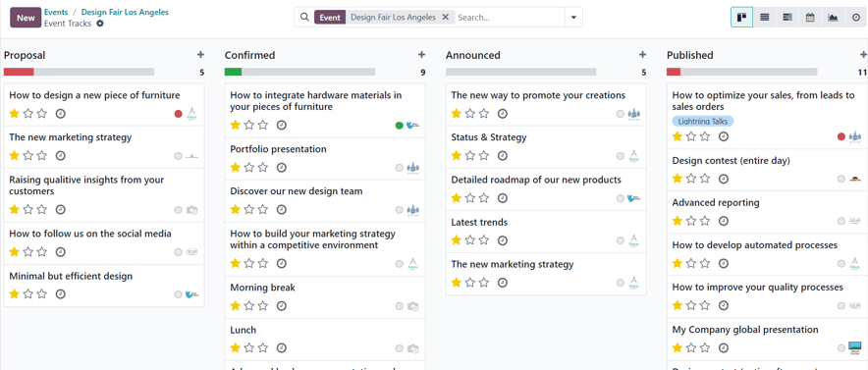The image size is (868, 370).
Task: Switch to the Gantt/timeline view icon
Action: point(787,17)
